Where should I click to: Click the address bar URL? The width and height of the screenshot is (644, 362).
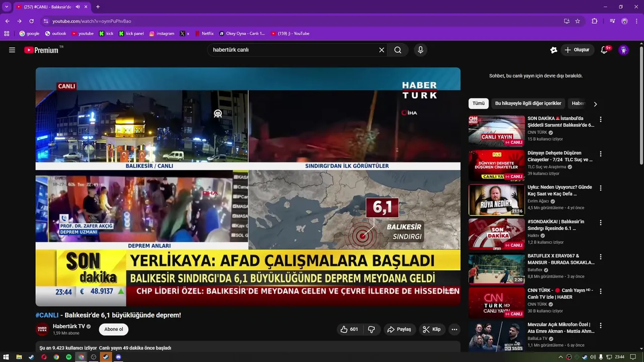[92, 21]
